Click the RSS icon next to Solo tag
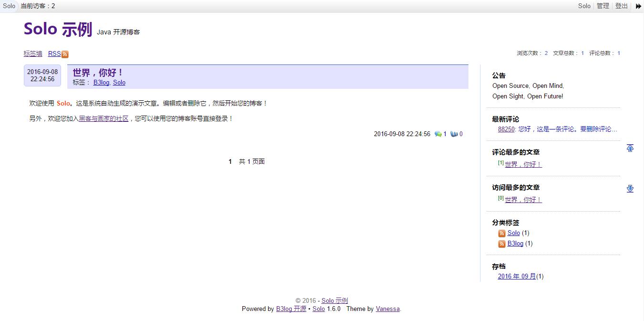This screenshot has height=321, width=644. point(502,234)
